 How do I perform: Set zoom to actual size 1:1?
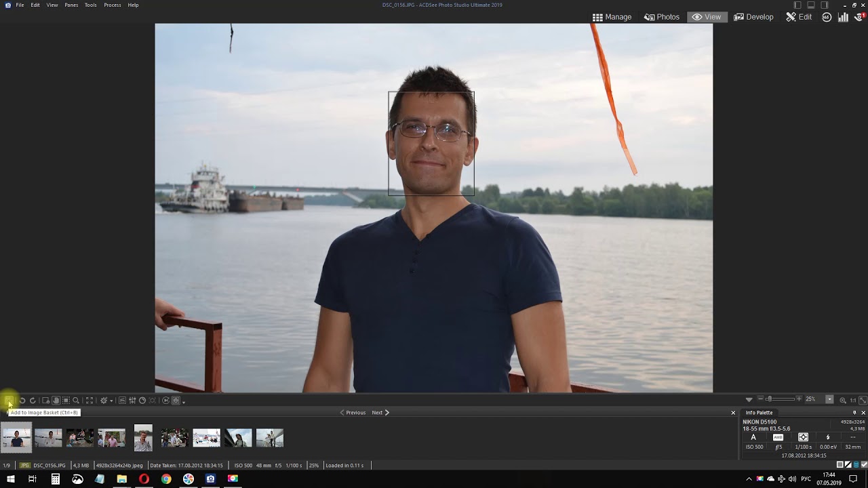(x=853, y=401)
